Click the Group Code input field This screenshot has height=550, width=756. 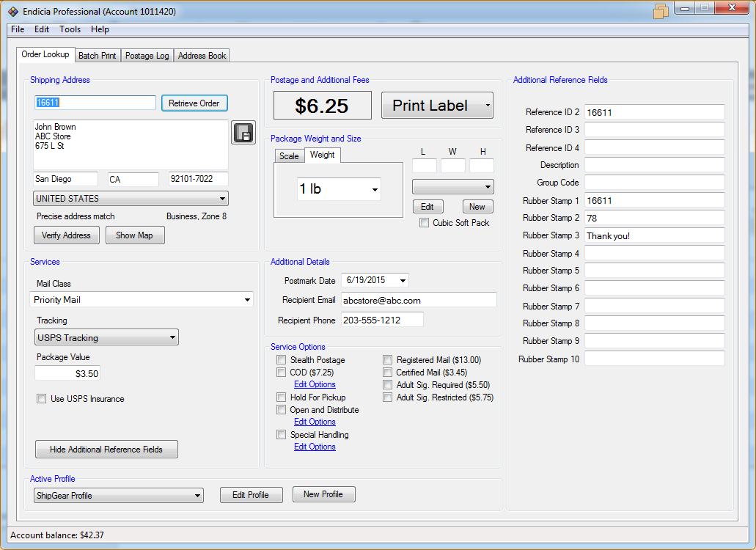654,183
